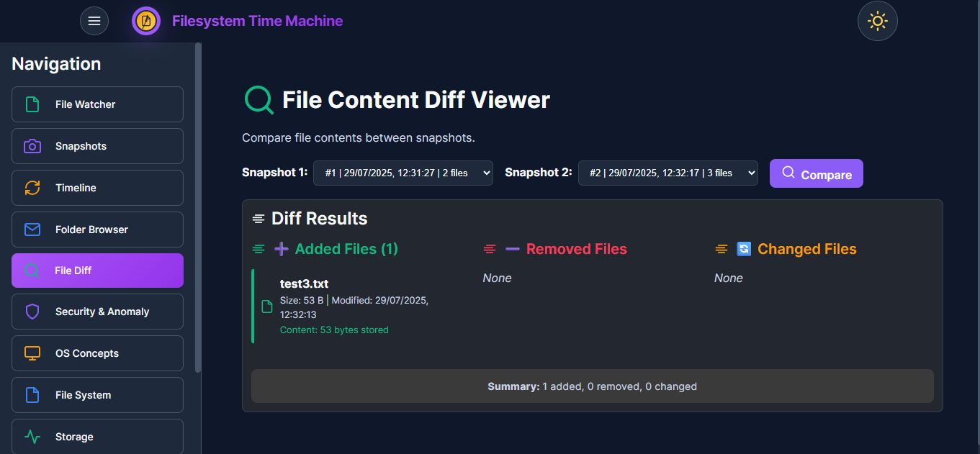Click the OS Concepts monitor icon
Viewport: 980px width, 454px height.
pyautogui.click(x=32, y=353)
